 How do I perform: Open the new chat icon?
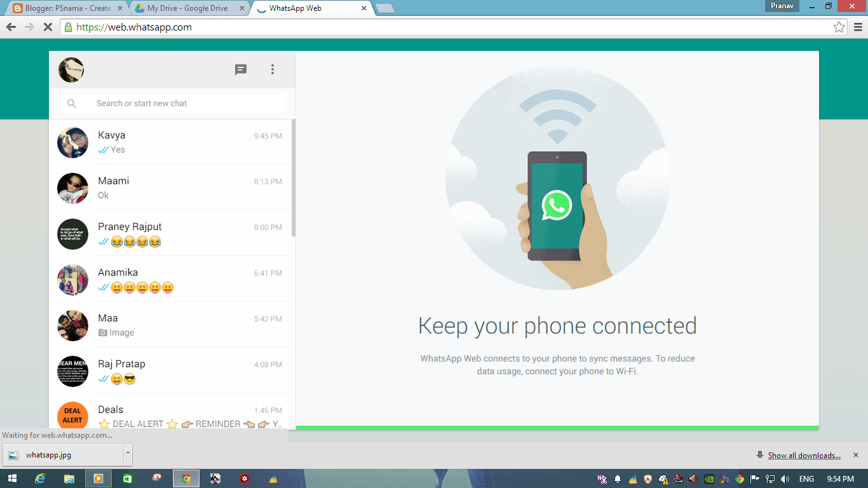click(x=241, y=70)
